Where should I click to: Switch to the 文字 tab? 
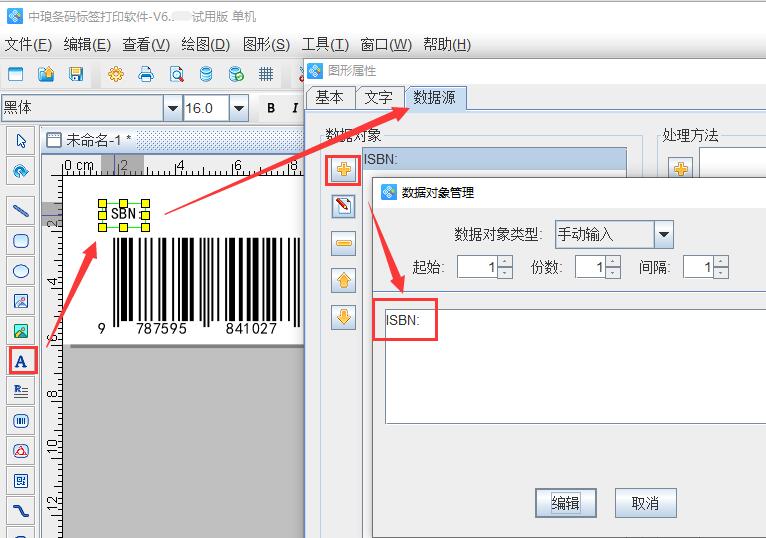(x=378, y=97)
